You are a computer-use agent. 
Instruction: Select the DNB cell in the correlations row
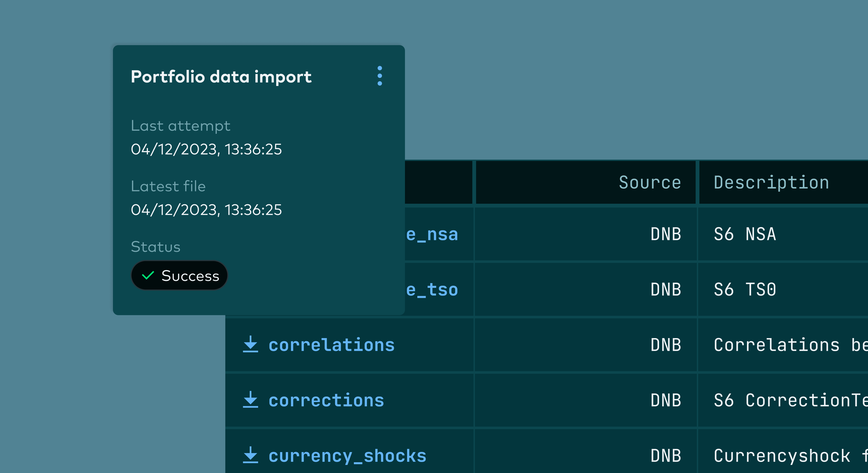pos(666,345)
